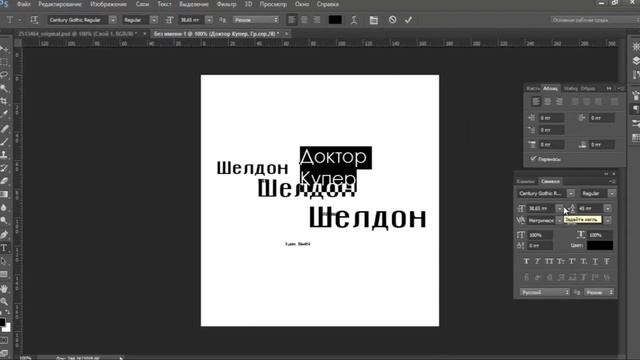Select the Dodge tool
This screenshot has width=640, height=360.
coord(4,220)
